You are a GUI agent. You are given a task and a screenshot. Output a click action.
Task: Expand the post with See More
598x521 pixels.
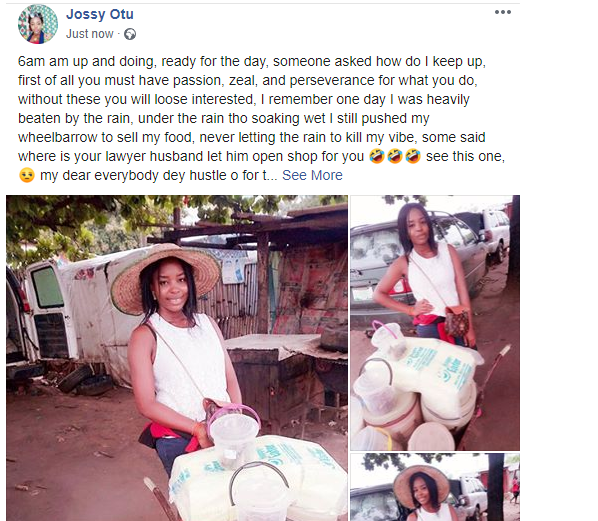tap(312, 175)
